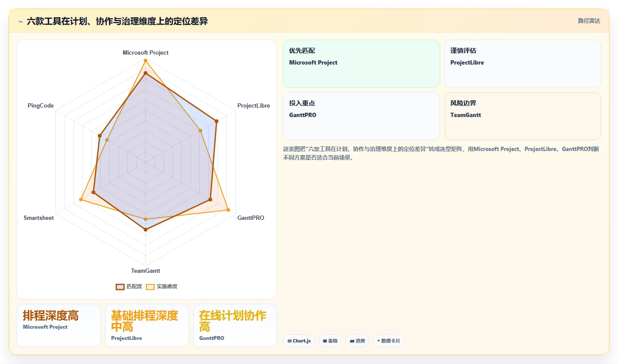This screenshot has height=364, width=618.
Task: Open the 优先匹配 Microsoft Project card
Action: pyautogui.click(x=361, y=64)
